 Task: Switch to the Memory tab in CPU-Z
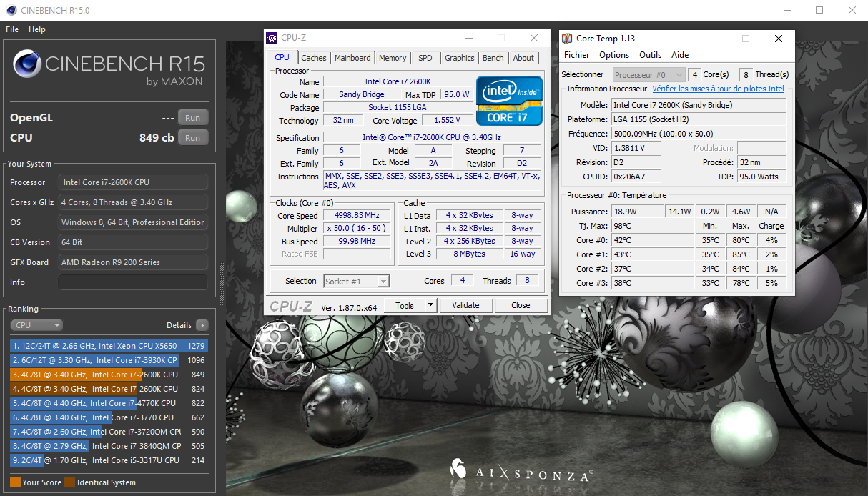pos(393,58)
